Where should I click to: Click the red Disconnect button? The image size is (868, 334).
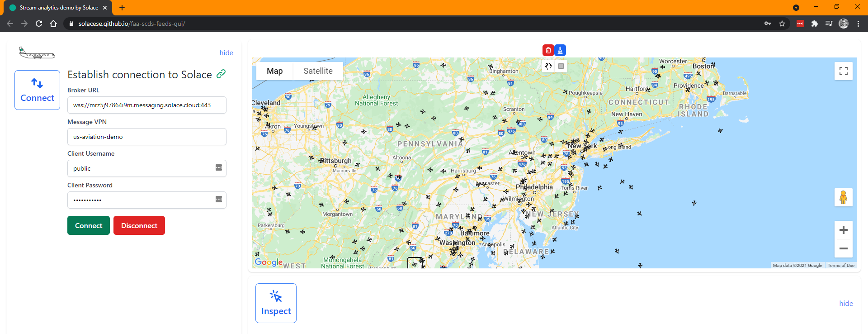[x=139, y=225]
